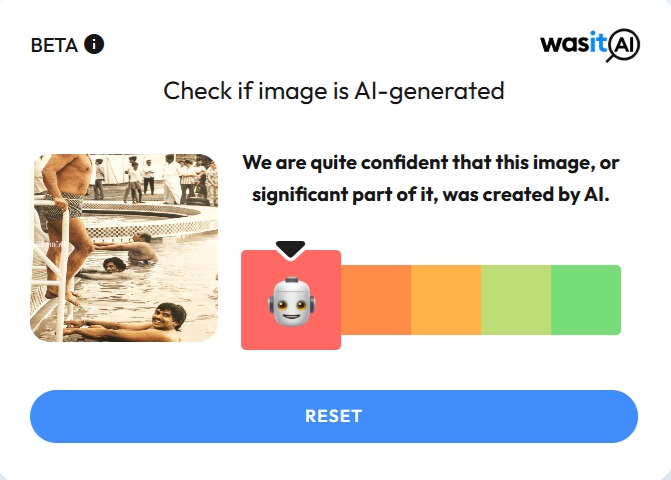Click the RESET button
This screenshot has width=671, height=480.
point(334,416)
